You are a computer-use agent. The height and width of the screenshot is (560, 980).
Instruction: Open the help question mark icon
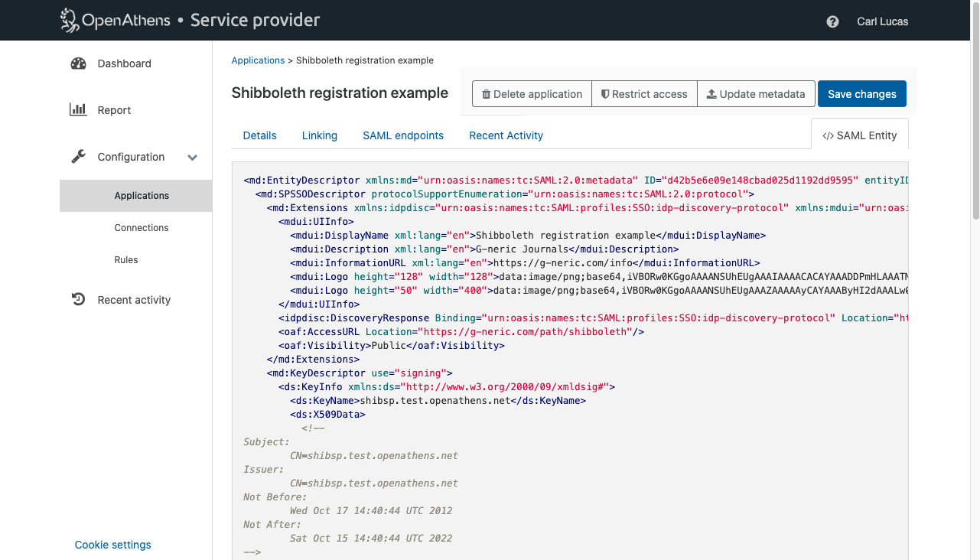click(832, 21)
